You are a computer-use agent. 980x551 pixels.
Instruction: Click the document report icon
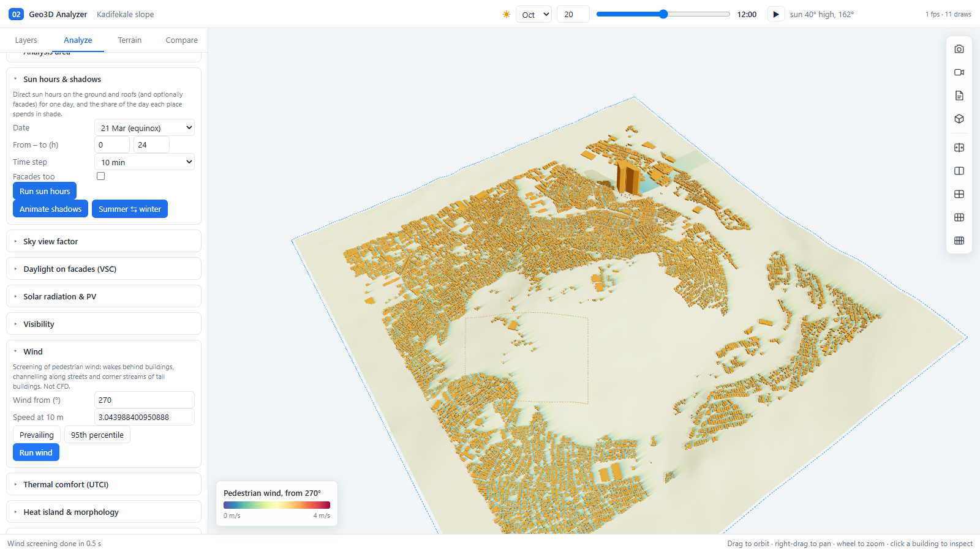[959, 96]
